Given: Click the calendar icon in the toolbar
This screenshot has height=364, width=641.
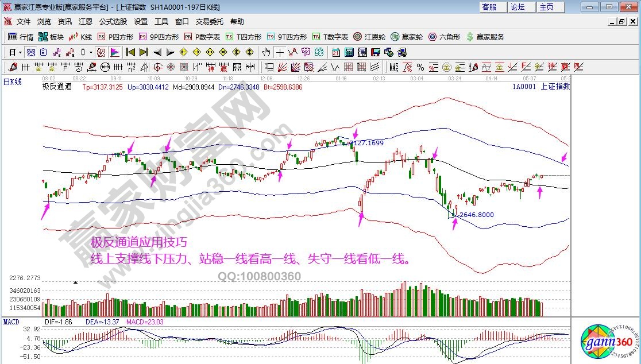Looking at the screenshot, I should [336, 52].
